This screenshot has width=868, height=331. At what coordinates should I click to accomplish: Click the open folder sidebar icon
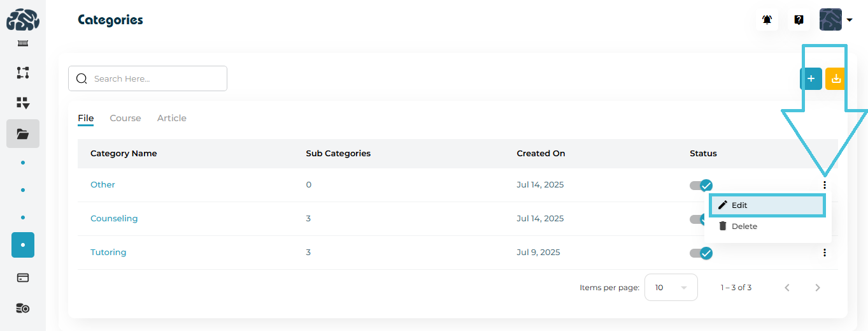pos(23,134)
